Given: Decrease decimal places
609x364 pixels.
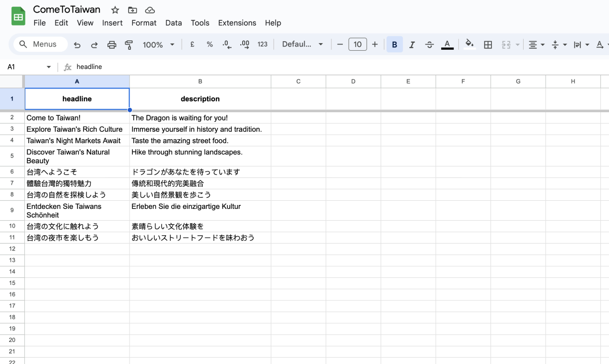Looking at the screenshot, I should 227,44.
